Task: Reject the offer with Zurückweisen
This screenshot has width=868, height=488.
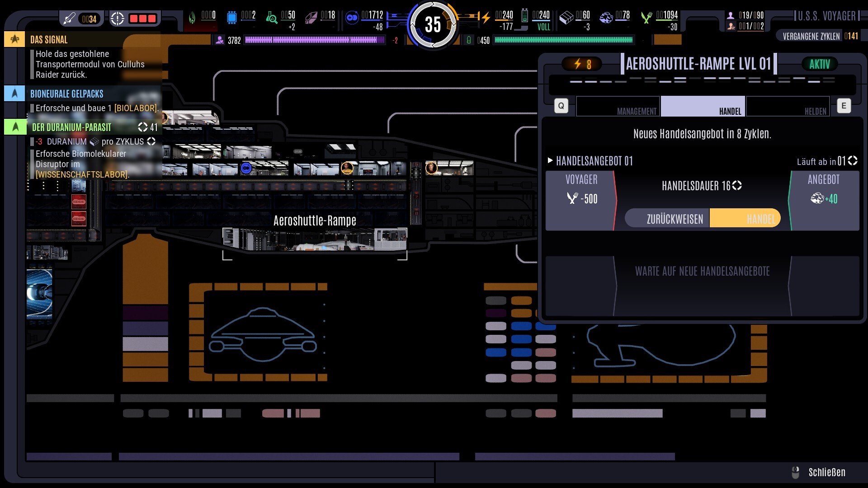Action: point(668,219)
